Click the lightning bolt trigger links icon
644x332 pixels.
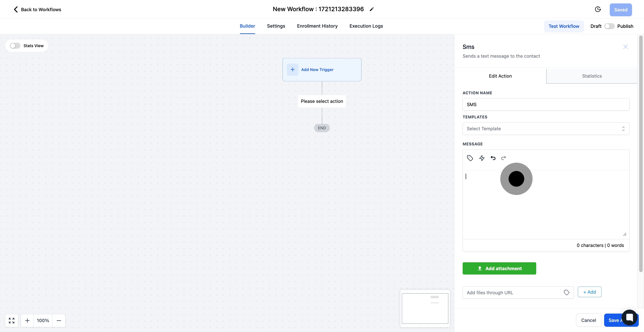tap(482, 158)
